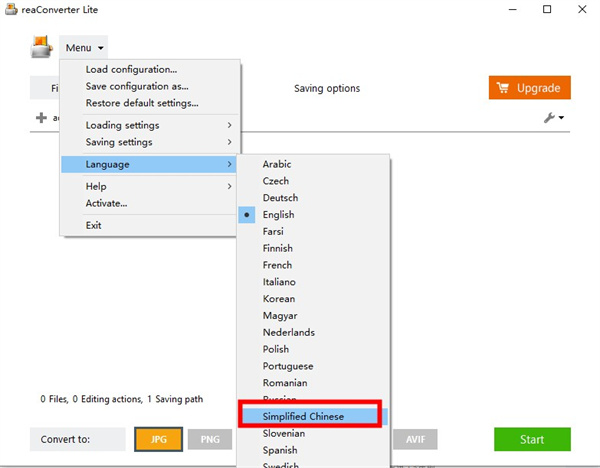
Task: Select PNG as output format
Action: point(210,439)
